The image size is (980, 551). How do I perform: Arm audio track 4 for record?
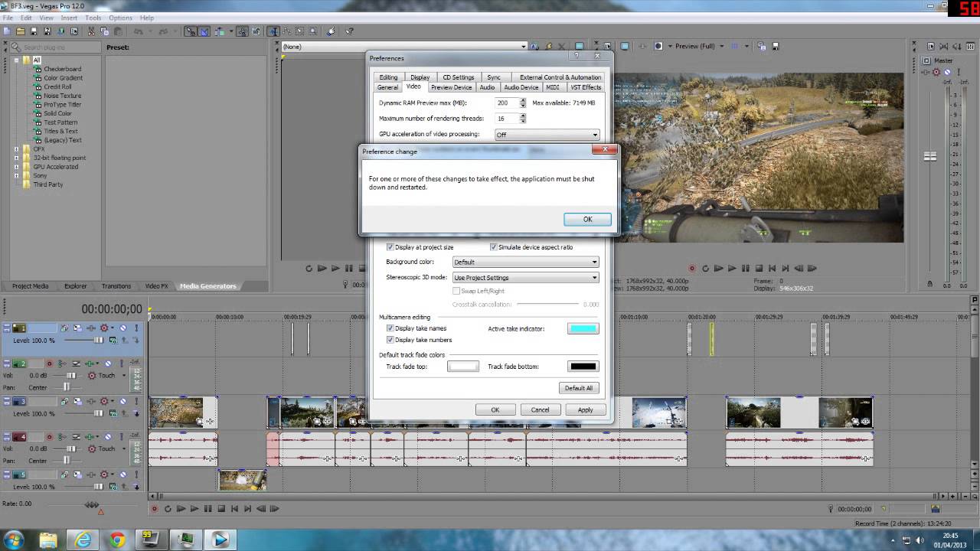(50, 437)
